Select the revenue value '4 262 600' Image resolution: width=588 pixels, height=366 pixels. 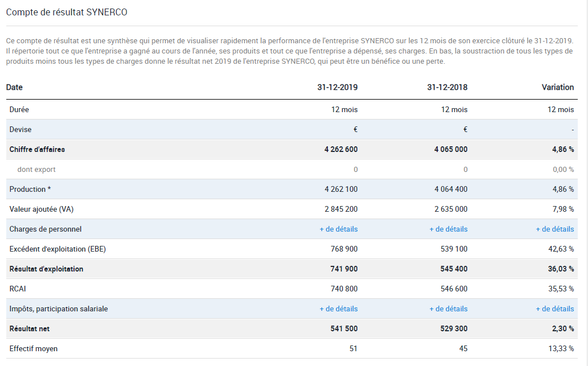coord(341,149)
